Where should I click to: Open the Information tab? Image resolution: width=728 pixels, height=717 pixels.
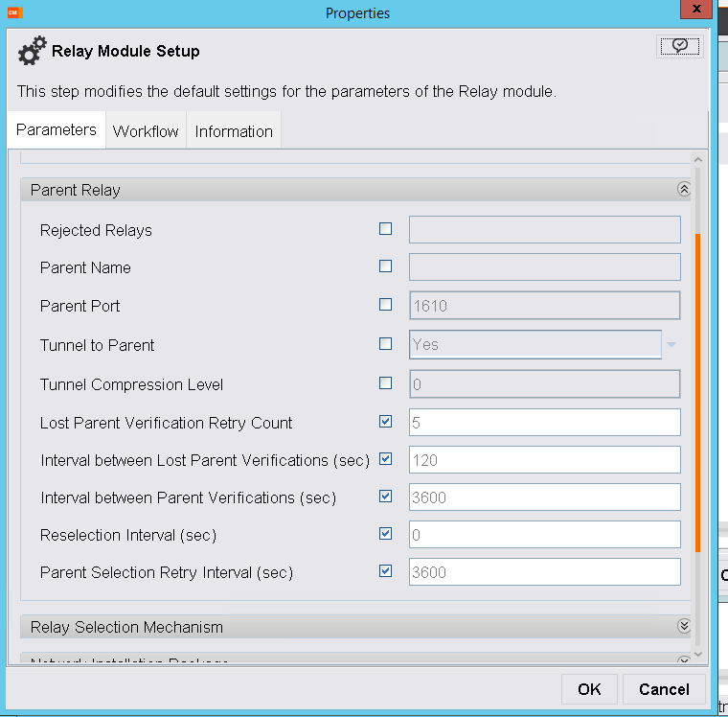(x=234, y=131)
